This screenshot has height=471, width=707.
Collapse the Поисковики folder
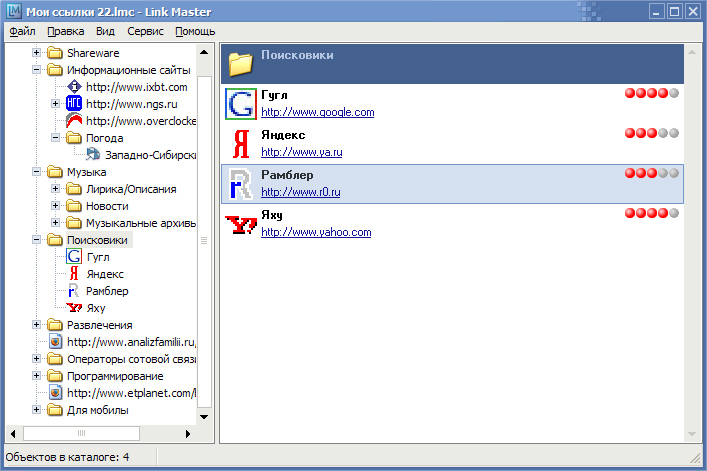(37, 240)
